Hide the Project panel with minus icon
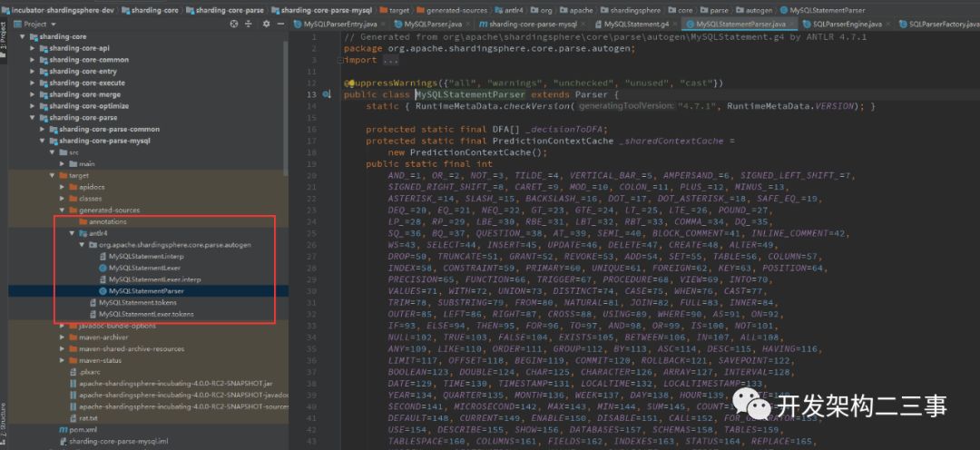 279,24
